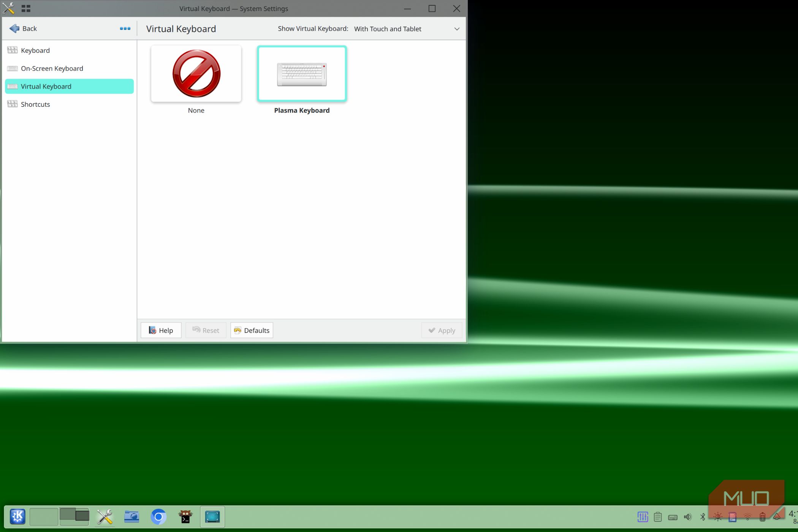Open the screen brightness tray icon
Viewport: 798px width, 532px height.
[x=718, y=517]
